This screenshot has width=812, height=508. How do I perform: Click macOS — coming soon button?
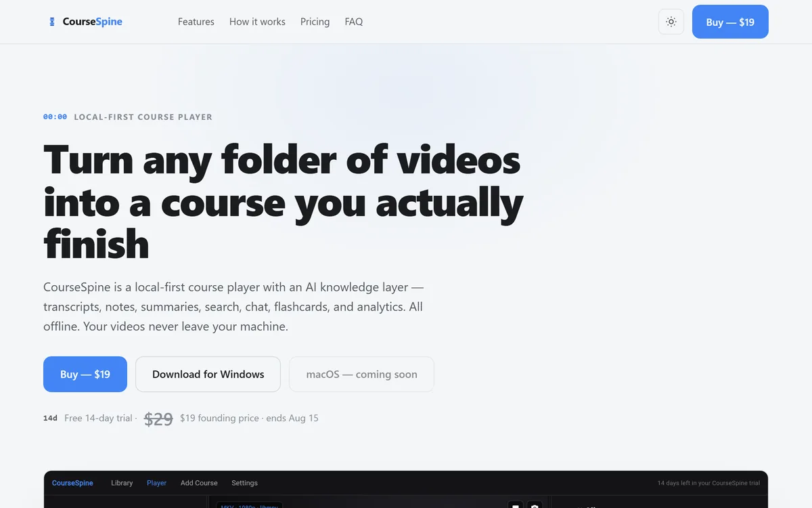361,374
